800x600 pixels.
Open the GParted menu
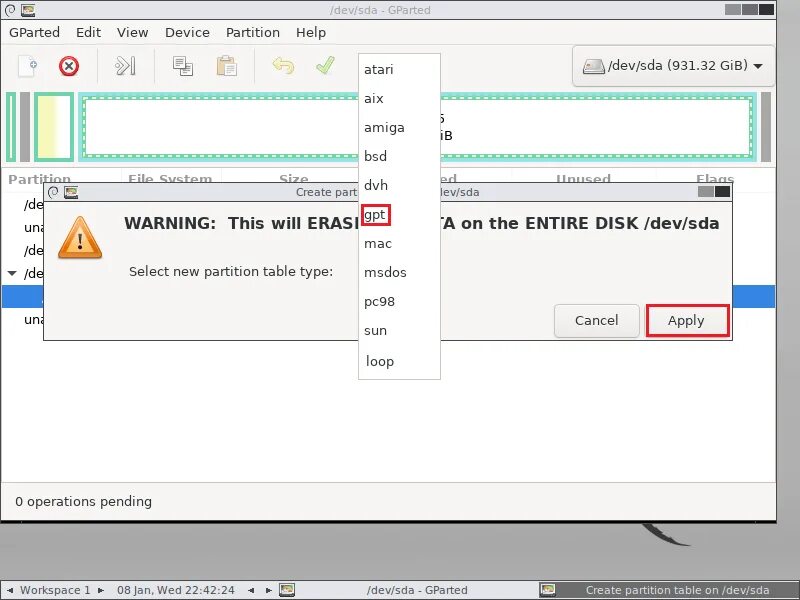coord(34,33)
